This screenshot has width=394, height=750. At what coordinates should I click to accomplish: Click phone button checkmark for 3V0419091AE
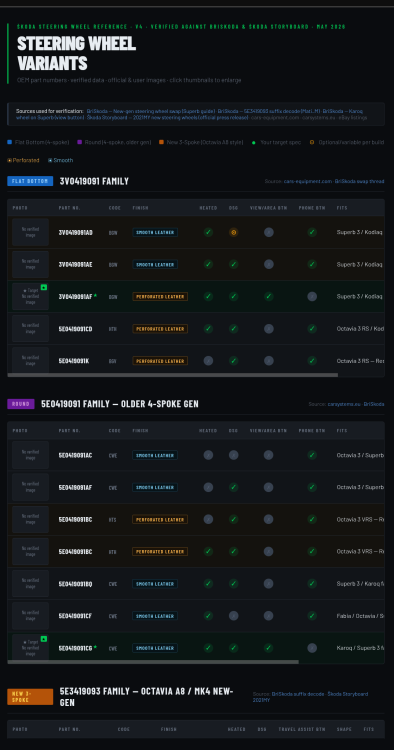click(312, 265)
